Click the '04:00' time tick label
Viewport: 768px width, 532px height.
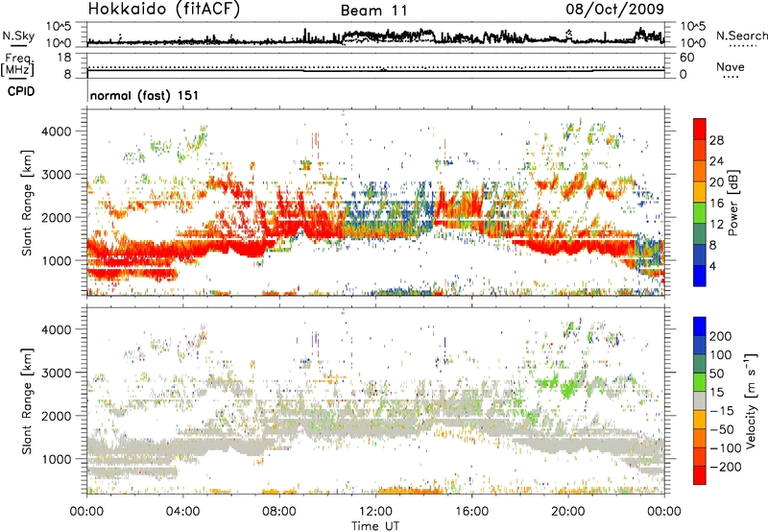182,512
